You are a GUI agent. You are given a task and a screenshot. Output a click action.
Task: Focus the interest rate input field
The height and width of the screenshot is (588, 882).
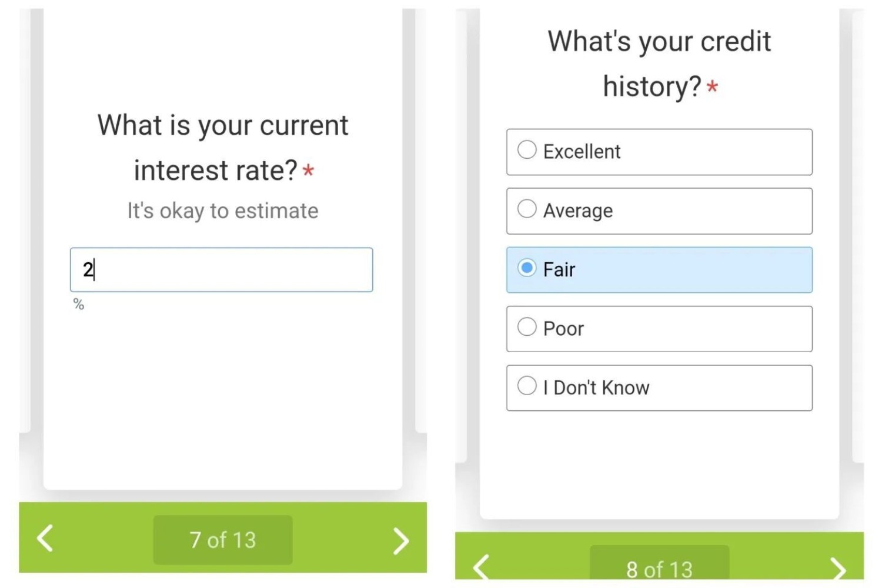pos(221,270)
